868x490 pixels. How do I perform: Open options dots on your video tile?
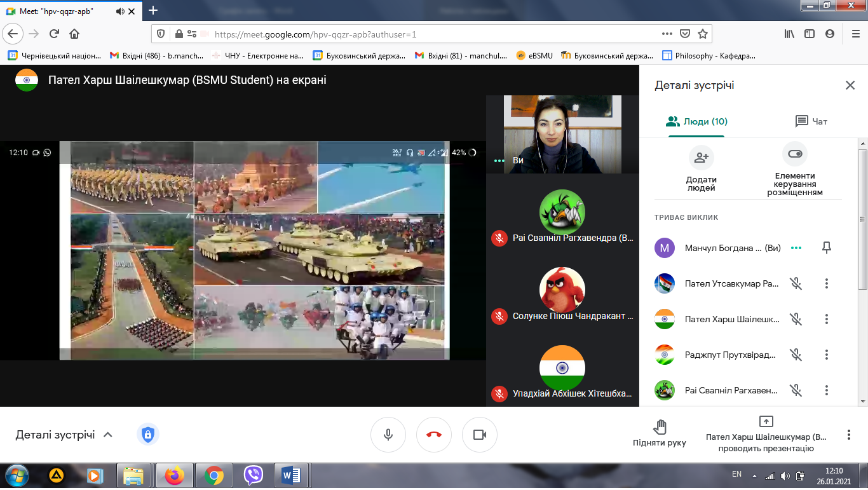(x=499, y=161)
